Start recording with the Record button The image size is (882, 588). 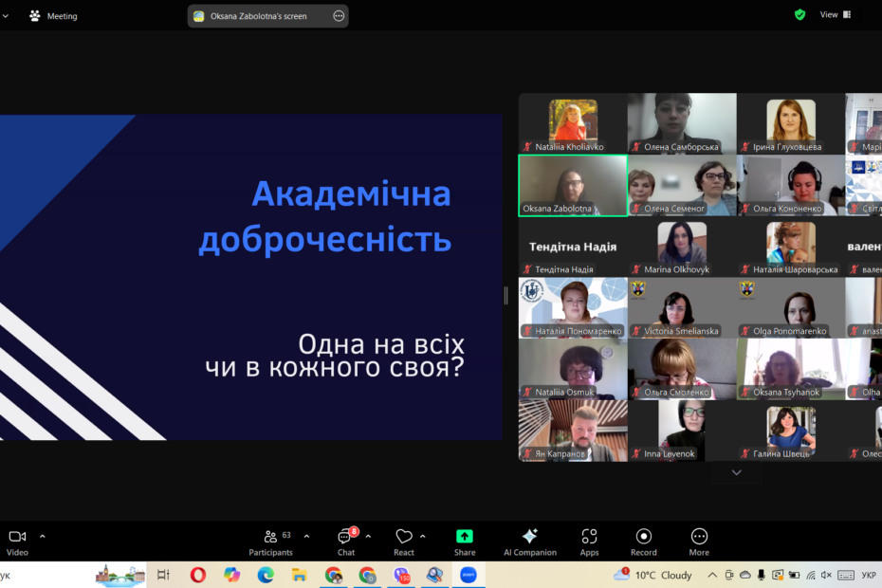tap(644, 542)
